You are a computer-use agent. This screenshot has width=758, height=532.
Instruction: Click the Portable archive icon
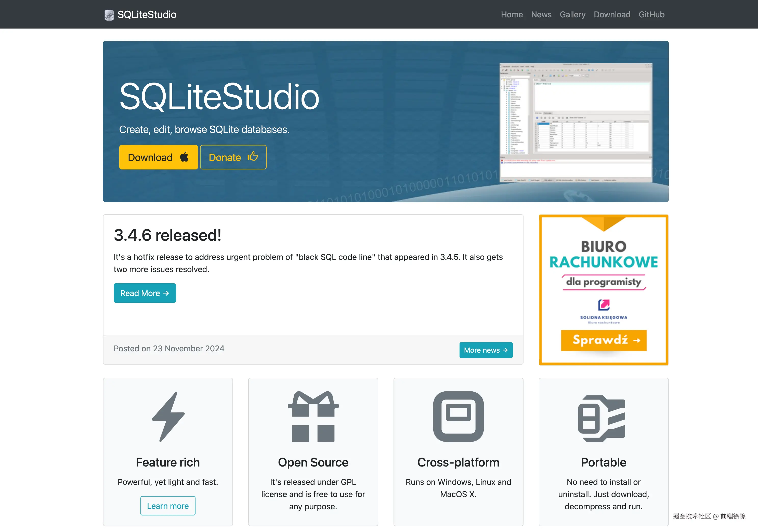(602, 418)
